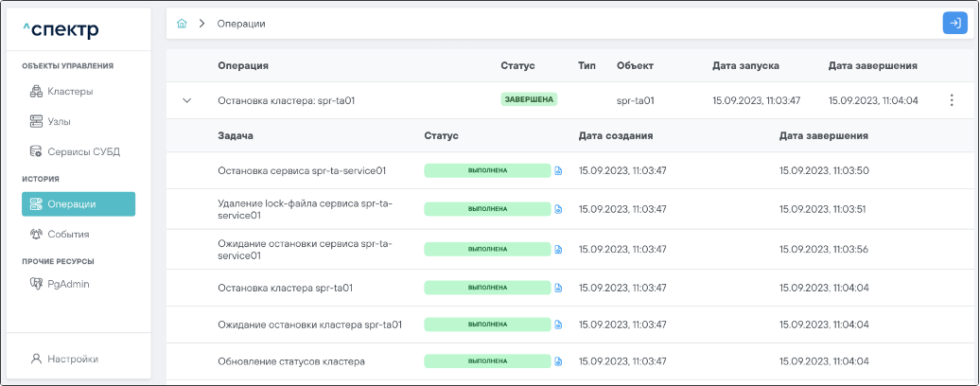980x386 pixels.
Task: Click ВЫПОЛНЕНА progress bar for 'Обновление статусов кластера'
Action: [487, 361]
